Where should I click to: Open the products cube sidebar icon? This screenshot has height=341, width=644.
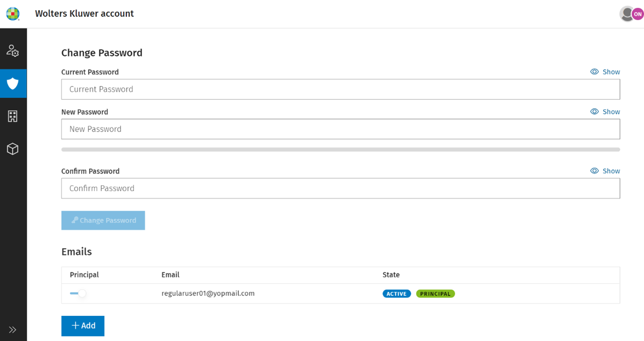pyautogui.click(x=13, y=149)
